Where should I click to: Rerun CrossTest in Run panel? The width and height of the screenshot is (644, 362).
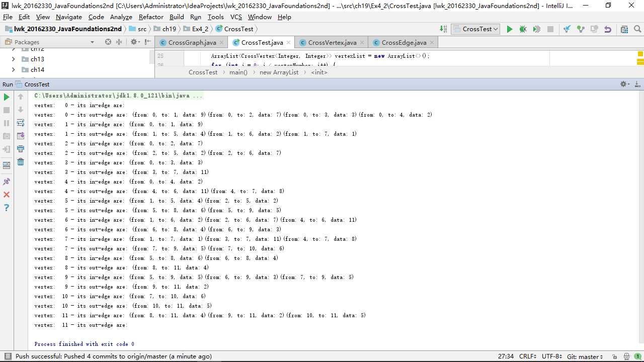coord(7,97)
